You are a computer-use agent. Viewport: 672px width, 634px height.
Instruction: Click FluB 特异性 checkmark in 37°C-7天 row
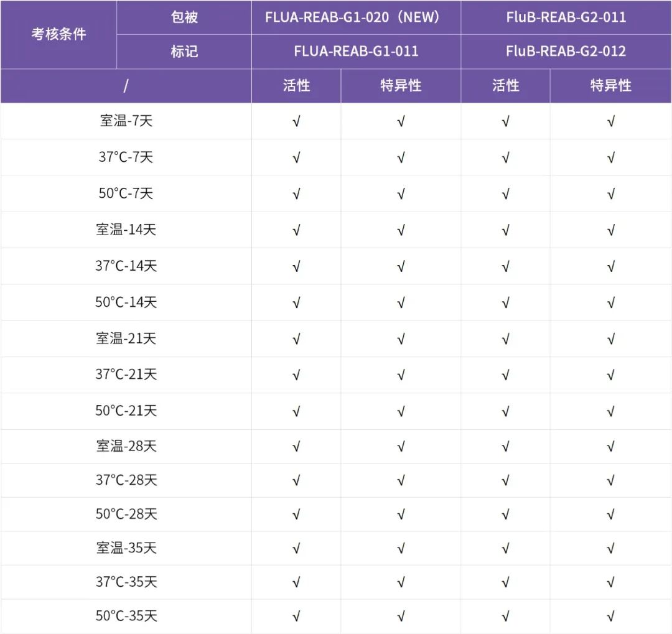pyautogui.click(x=610, y=157)
